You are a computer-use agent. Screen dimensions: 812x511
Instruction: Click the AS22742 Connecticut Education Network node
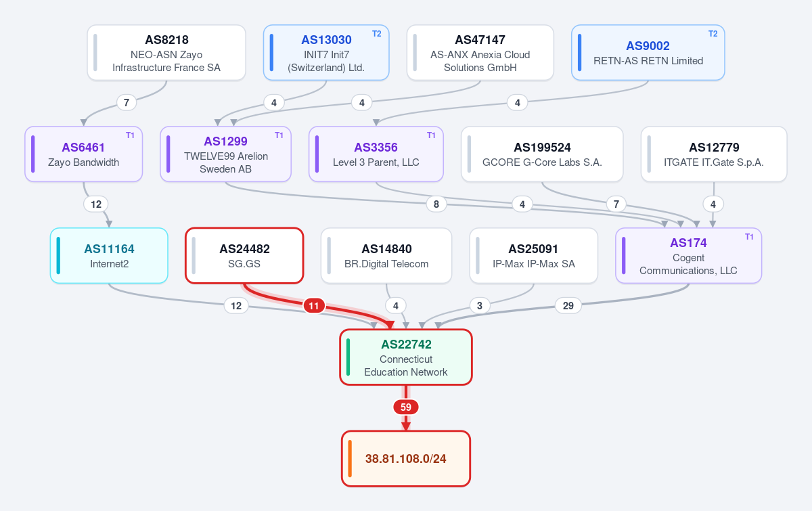(x=406, y=357)
